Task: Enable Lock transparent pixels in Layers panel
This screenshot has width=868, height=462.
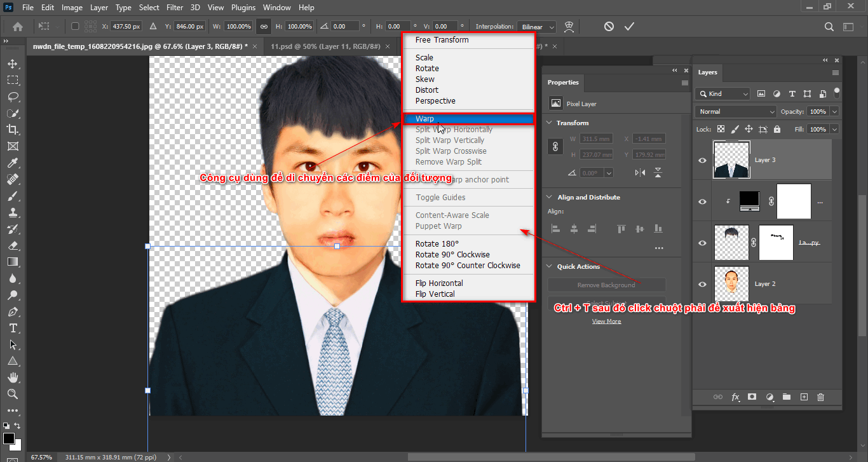Action: (721, 128)
